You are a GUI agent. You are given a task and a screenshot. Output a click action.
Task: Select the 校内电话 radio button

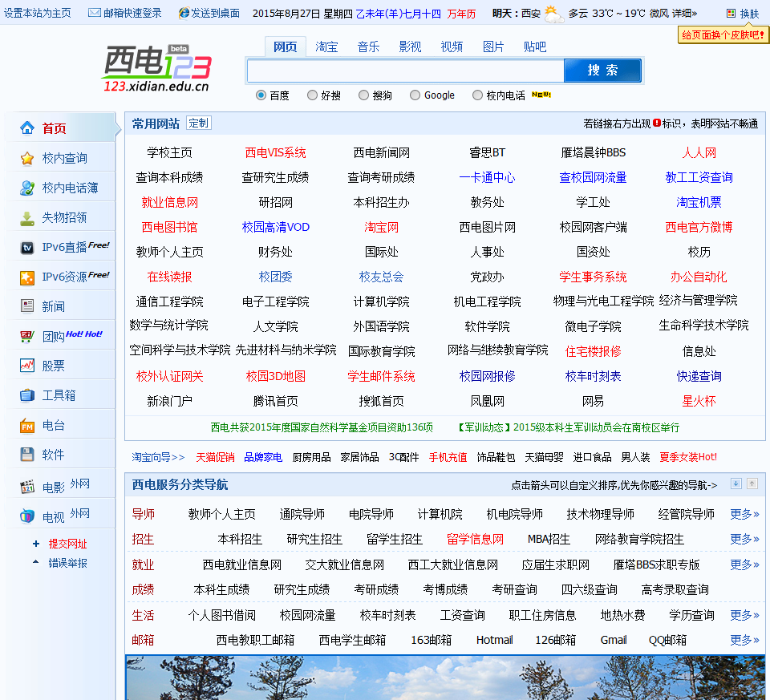[x=477, y=95]
